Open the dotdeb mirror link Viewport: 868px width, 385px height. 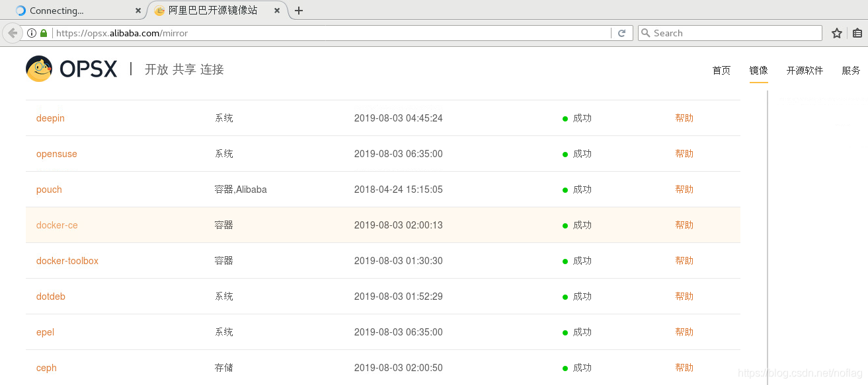coord(51,297)
